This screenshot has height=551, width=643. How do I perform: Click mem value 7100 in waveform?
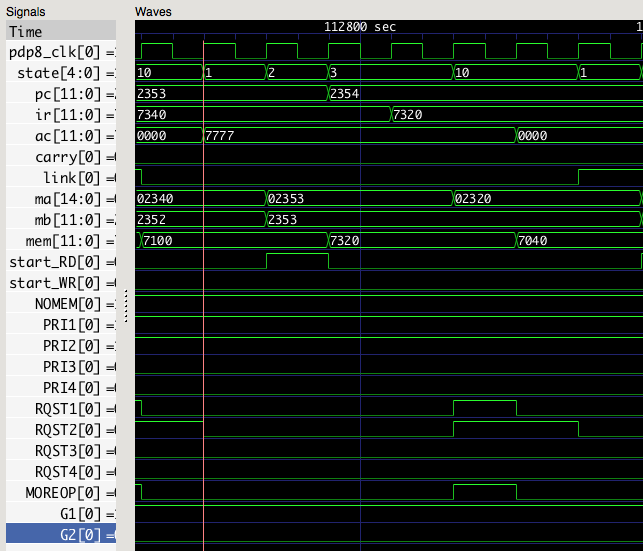[x=158, y=241]
